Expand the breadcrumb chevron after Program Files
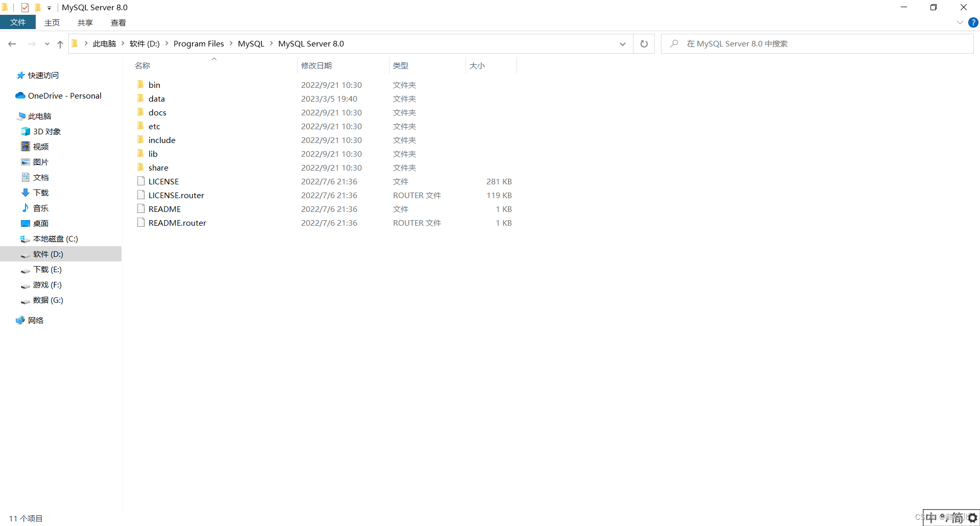The width and height of the screenshot is (980, 526). pyautogui.click(x=231, y=43)
